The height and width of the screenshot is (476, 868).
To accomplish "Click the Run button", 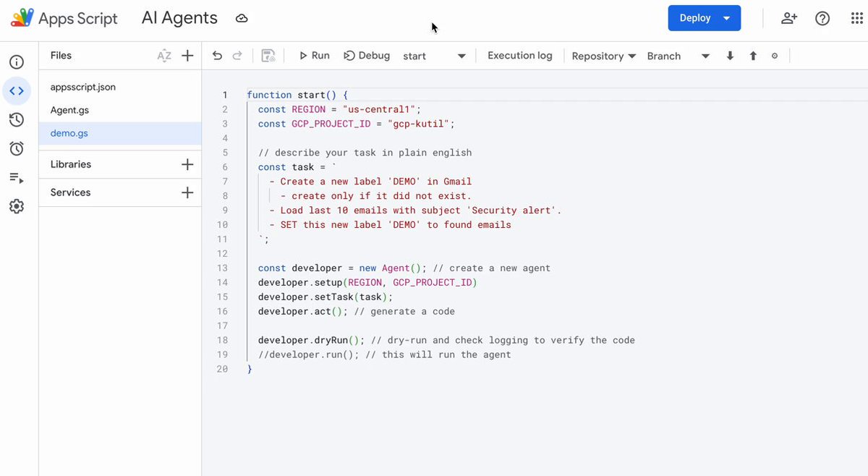I will pos(314,56).
